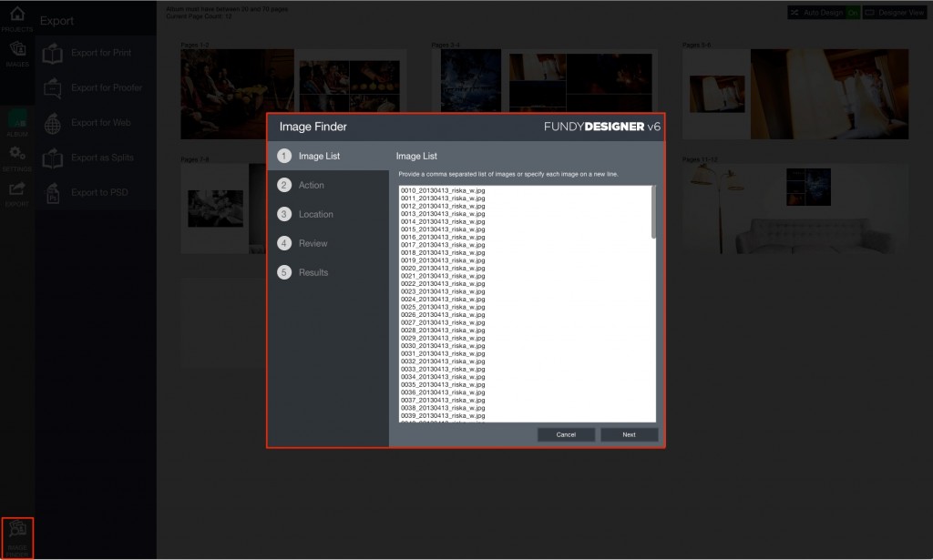
Task: Click the Auto Design shuffle icon
Action: click(795, 13)
